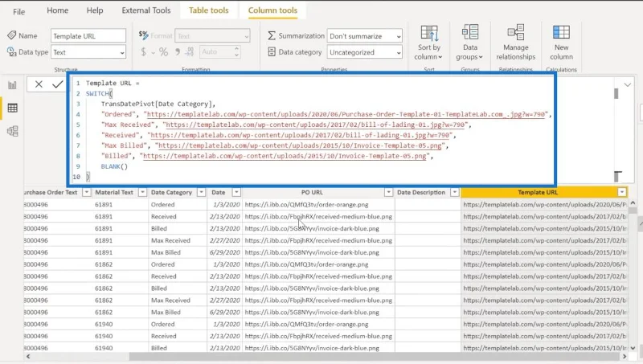Viewport: 643px width, 364px height.
Task: Switch to the Home tab
Action: pos(57,10)
